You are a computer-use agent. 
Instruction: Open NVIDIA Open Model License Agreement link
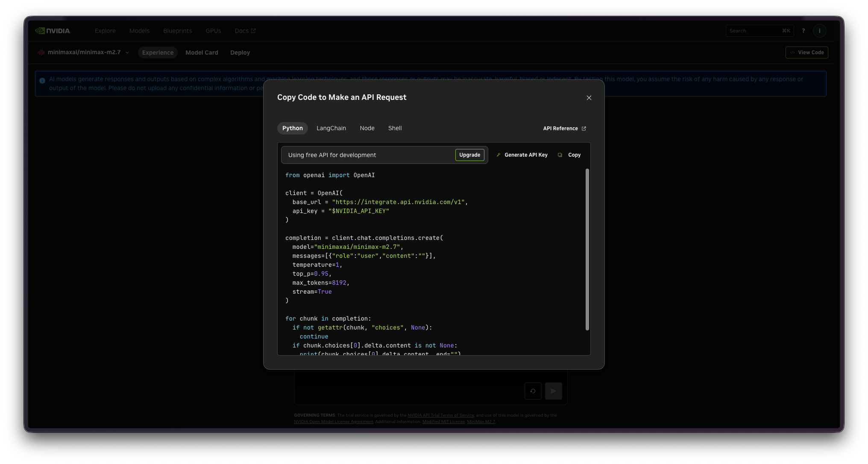click(x=333, y=422)
